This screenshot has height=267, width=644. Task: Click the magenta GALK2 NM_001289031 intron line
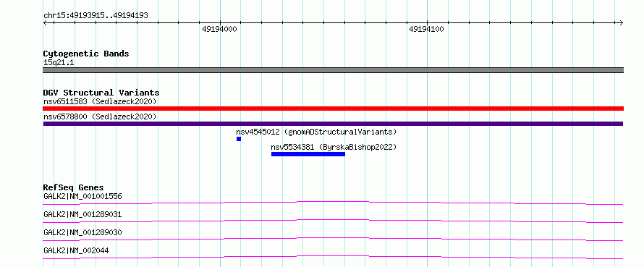tap(333, 221)
